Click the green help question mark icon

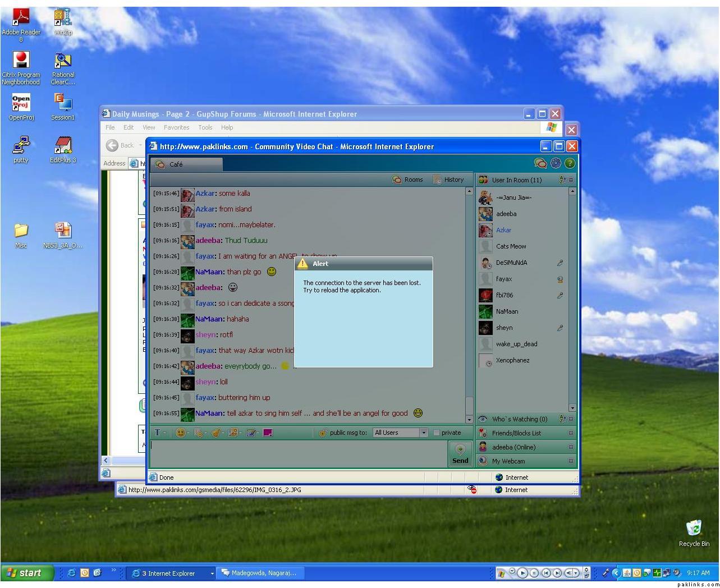(570, 163)
